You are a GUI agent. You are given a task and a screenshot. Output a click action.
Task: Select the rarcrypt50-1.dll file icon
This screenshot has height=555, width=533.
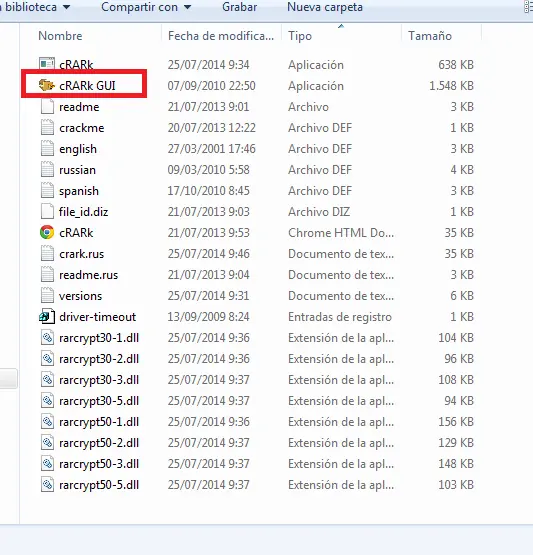click(47, 422)
